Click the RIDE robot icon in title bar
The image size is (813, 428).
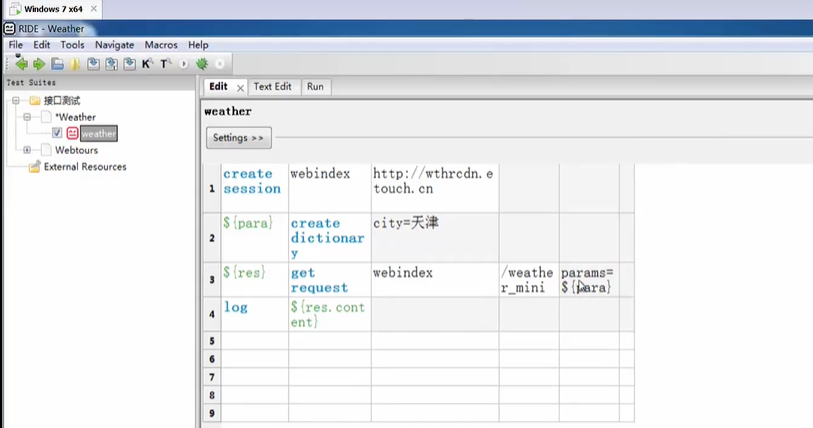(9, 29)
